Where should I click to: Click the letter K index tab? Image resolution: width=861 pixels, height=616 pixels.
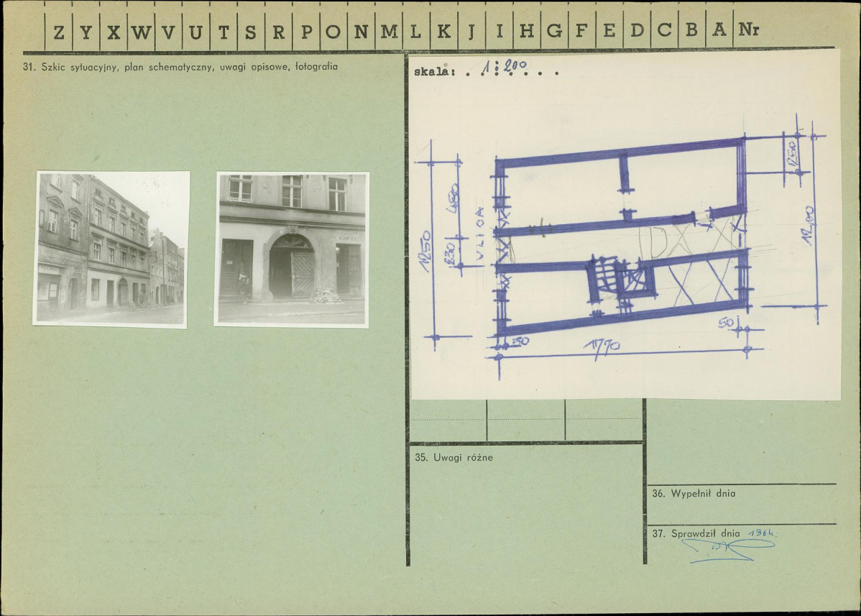[443, 32]
